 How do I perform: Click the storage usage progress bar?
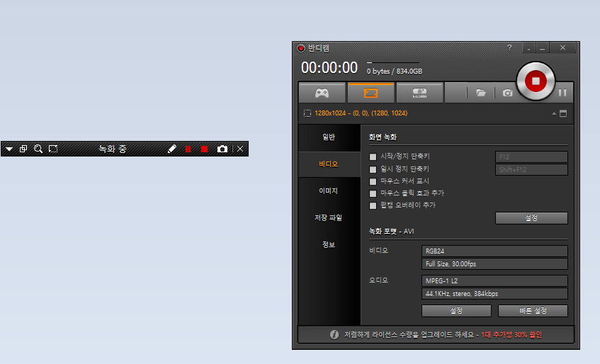coord(393,62)
